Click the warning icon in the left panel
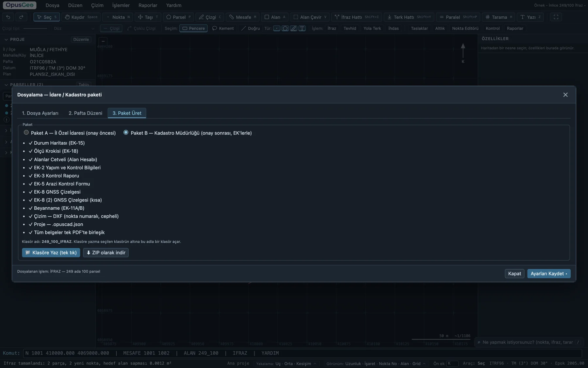Viewport: 588px width, 368px height. [7, 120]
